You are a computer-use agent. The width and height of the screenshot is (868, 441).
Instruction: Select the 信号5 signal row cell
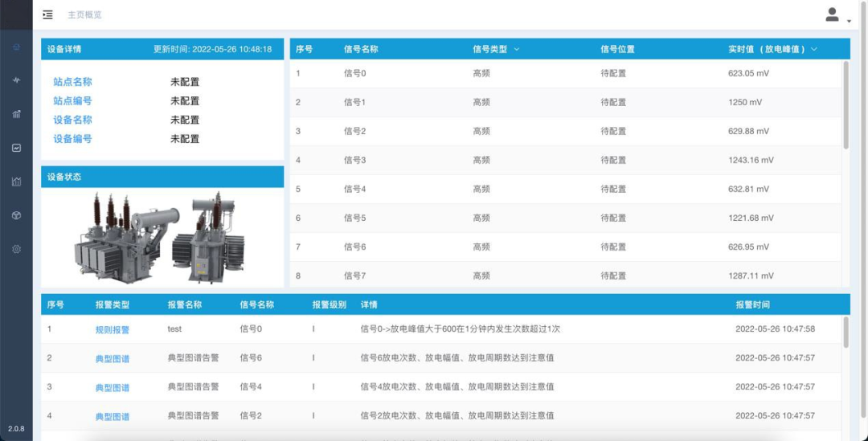click(355, 218)
